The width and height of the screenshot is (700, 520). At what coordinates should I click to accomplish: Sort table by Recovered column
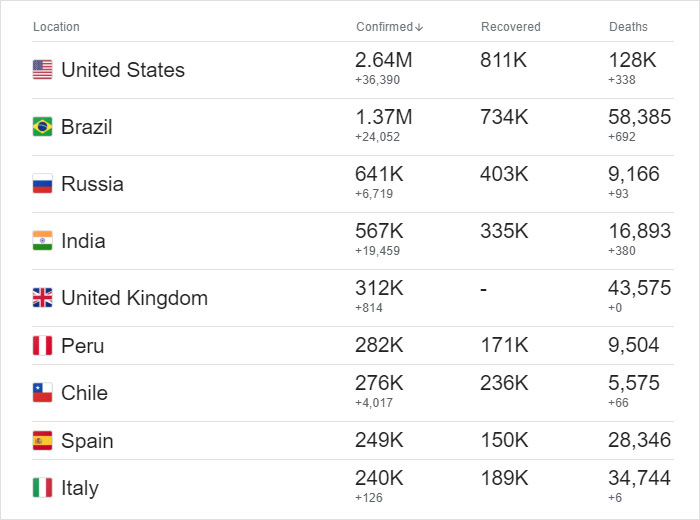(x=510, y=27)
